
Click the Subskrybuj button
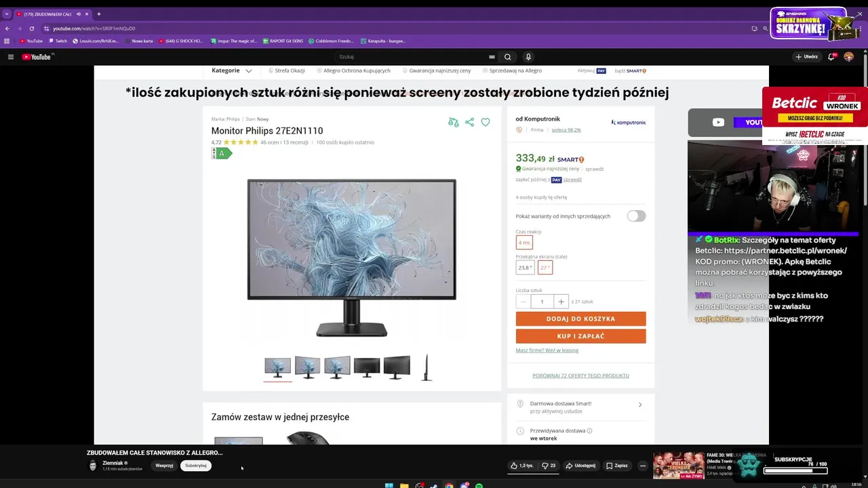(x=196, y=466)
